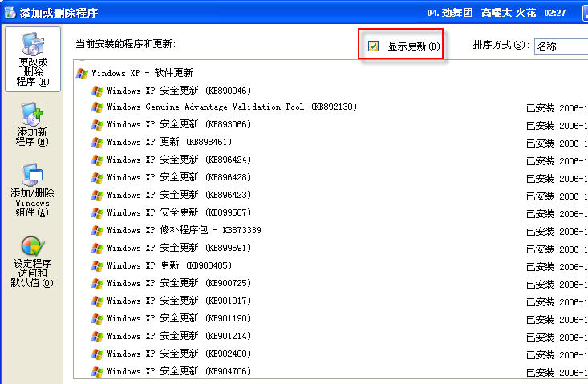Click the 当前安装的程序和更新 label

tap(126, 44)
